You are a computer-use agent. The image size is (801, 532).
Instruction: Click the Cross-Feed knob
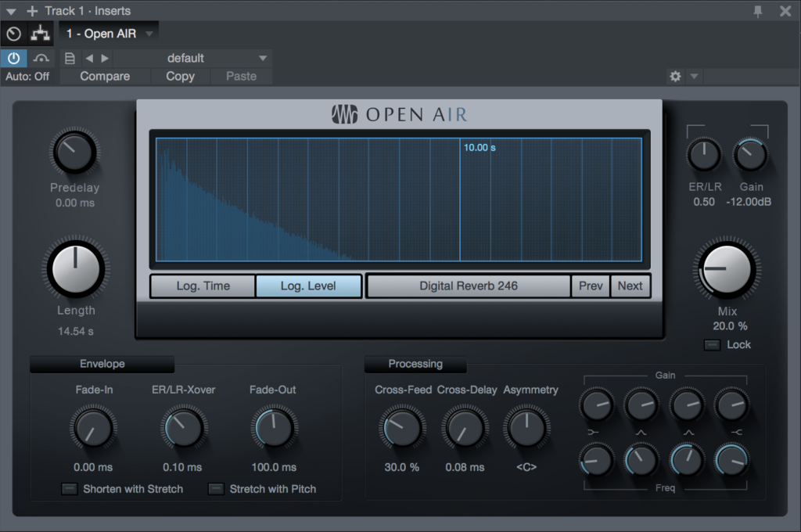tap(402, 429)
